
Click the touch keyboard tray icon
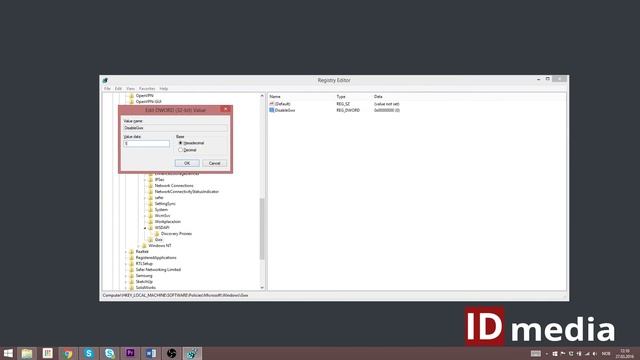[x=536, y=354]
